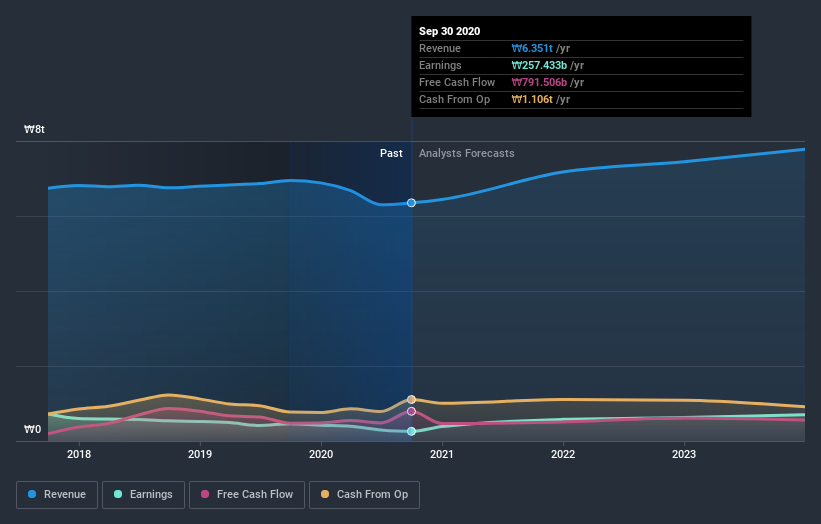Image resolution: width=821 pixels, height=524 pixels.
Task: Toggle the Earnings legend series
Action: click(x=143, y=495)
